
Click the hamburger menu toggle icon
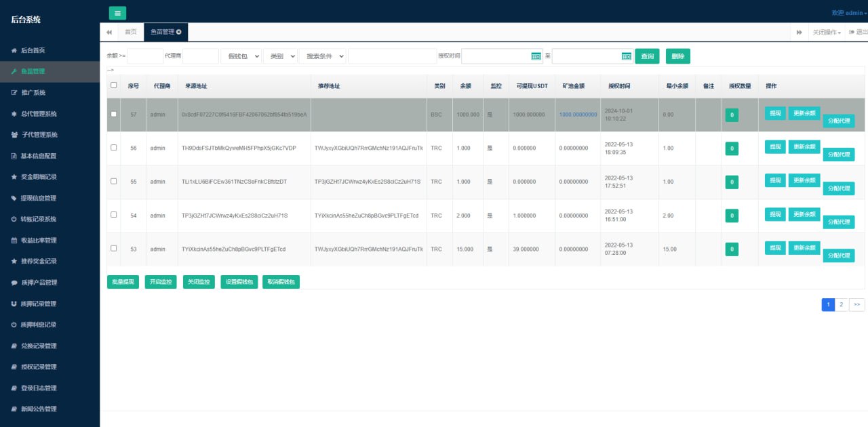pos(117,13)
